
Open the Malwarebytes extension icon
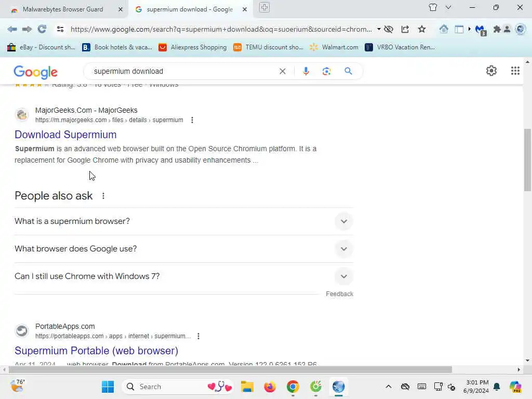[481, 30]
